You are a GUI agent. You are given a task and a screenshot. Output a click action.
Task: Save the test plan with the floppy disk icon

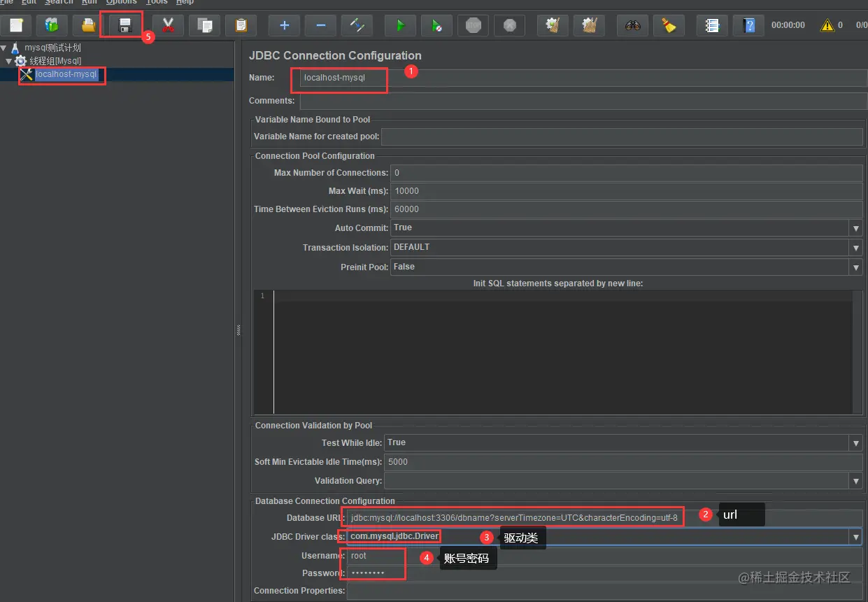point(124,26)
